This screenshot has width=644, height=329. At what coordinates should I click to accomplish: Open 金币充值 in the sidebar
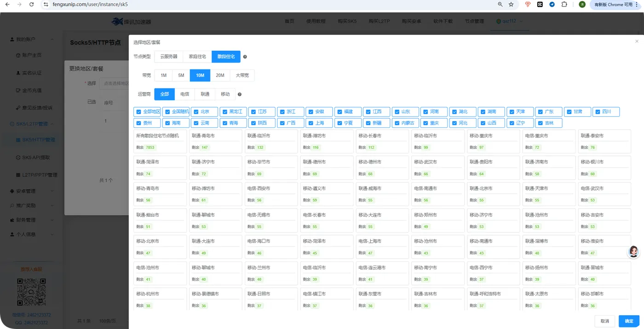32,90
